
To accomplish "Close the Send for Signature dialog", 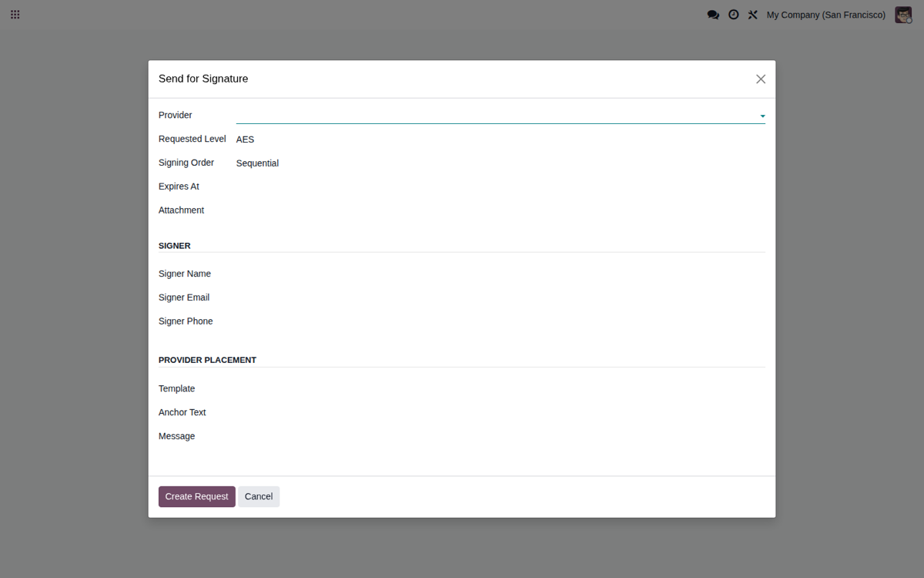I will [761, 79].
